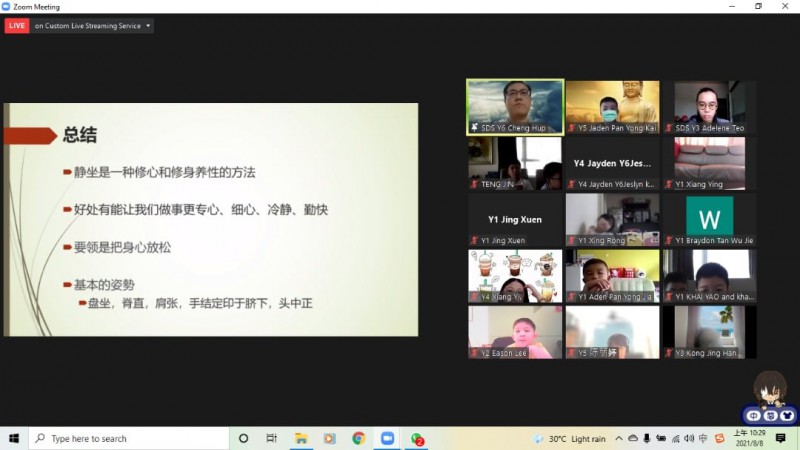Click the Y1 Jing Xuen participant tile

tap(515, 220)
